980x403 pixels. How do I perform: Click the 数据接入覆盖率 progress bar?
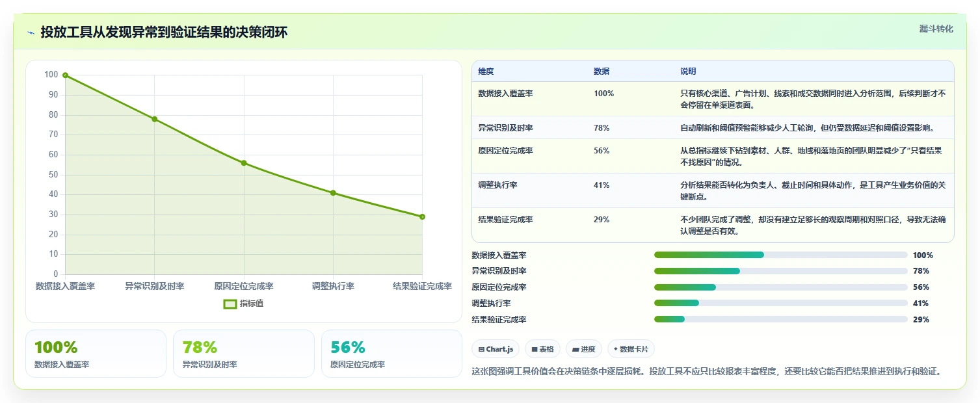click(780, 255)
